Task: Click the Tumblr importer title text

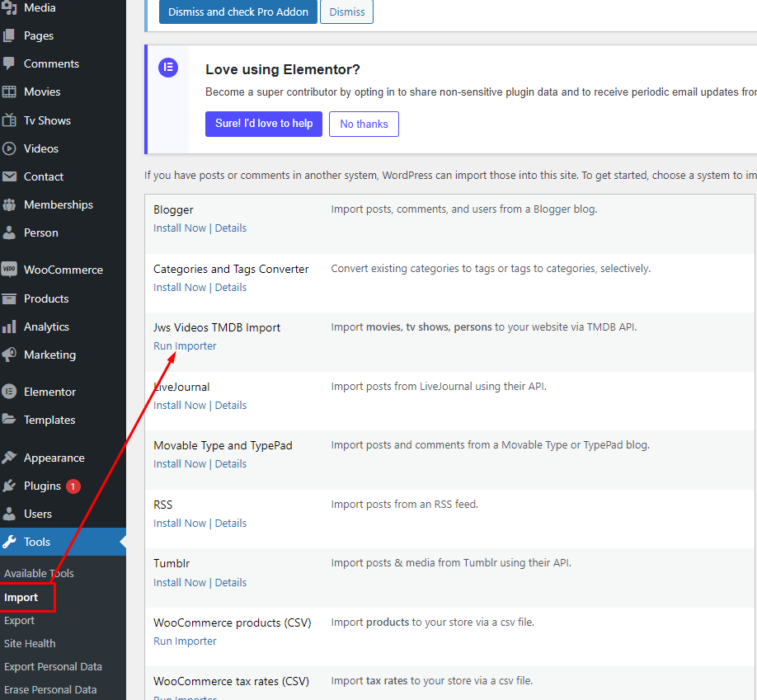Action: [x=172, y=563]
